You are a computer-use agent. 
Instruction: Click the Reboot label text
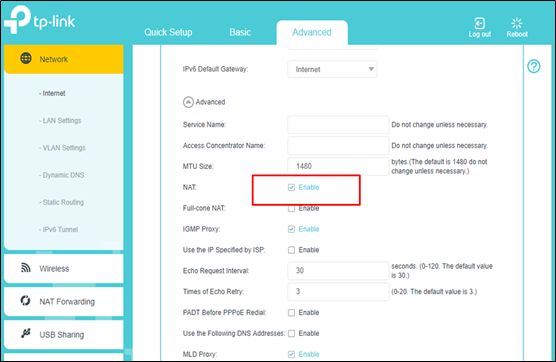click(x=517, y=34)
